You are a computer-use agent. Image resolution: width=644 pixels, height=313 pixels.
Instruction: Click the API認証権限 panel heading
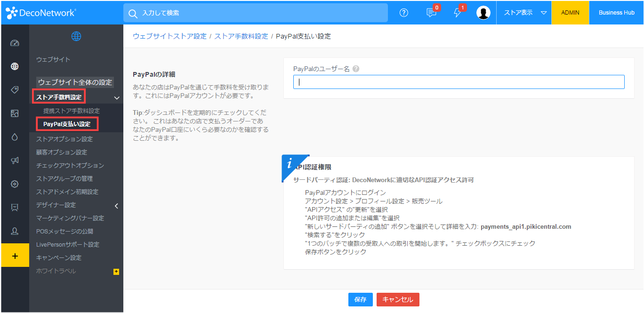coord(314,167)
